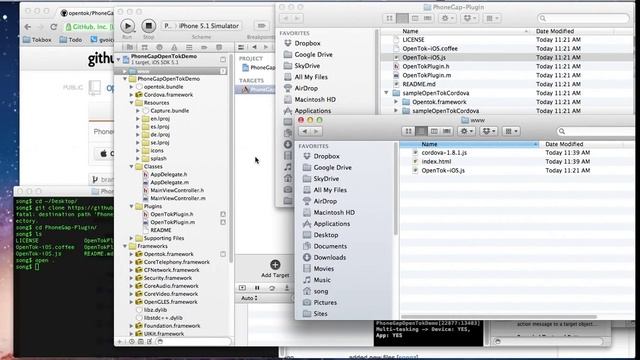Collapse the Classes group

tap(131, 167)
